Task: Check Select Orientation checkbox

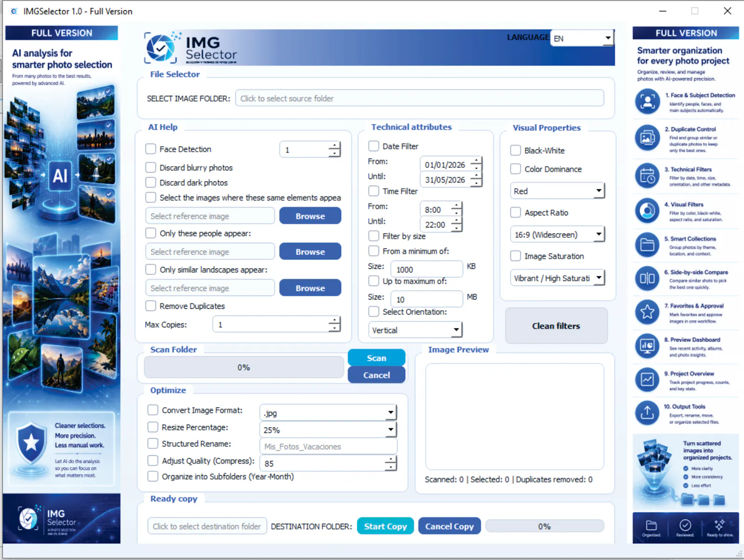Action: pyautogui.click(x=373, y=311)
